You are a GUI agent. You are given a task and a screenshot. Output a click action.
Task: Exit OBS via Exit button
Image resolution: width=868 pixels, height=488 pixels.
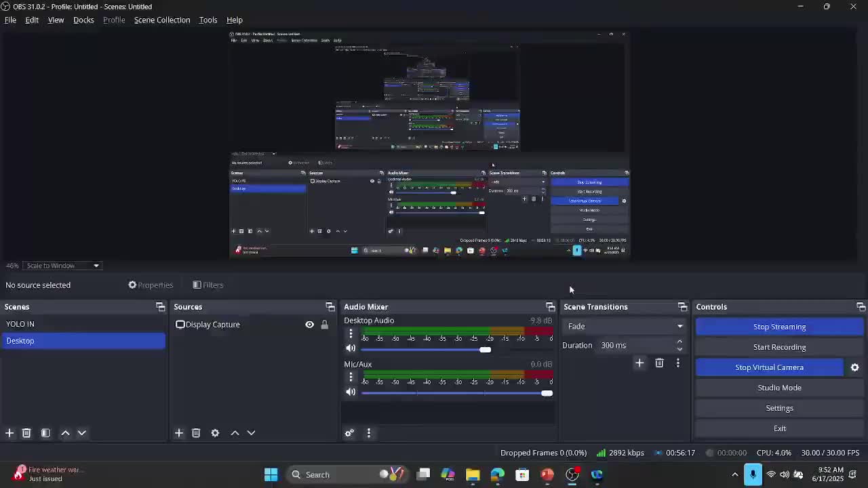[x=779, y=428]
